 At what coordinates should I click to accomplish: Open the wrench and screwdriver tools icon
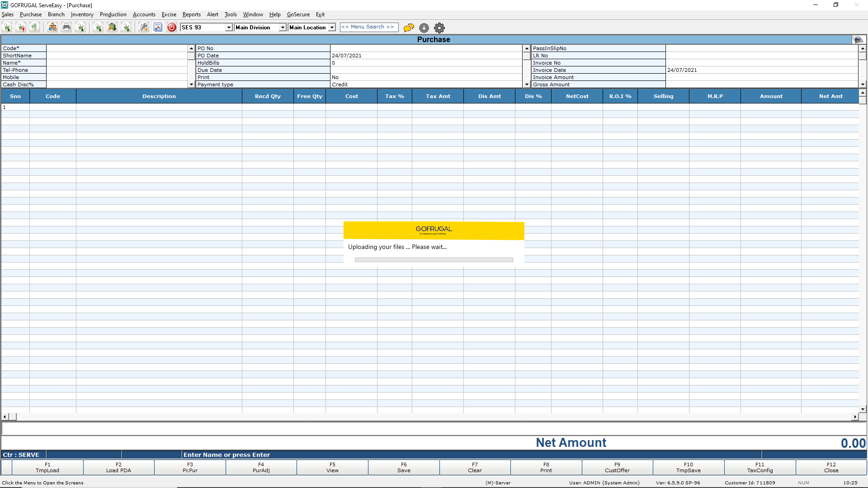[144, 28]
